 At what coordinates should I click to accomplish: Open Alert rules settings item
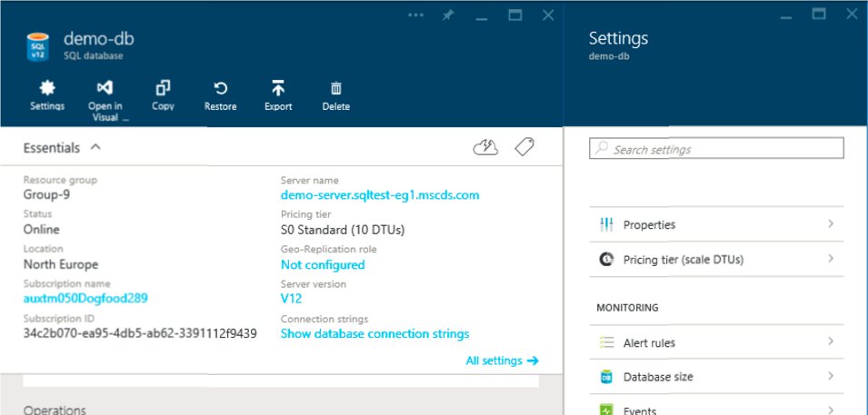coord(716,342)
